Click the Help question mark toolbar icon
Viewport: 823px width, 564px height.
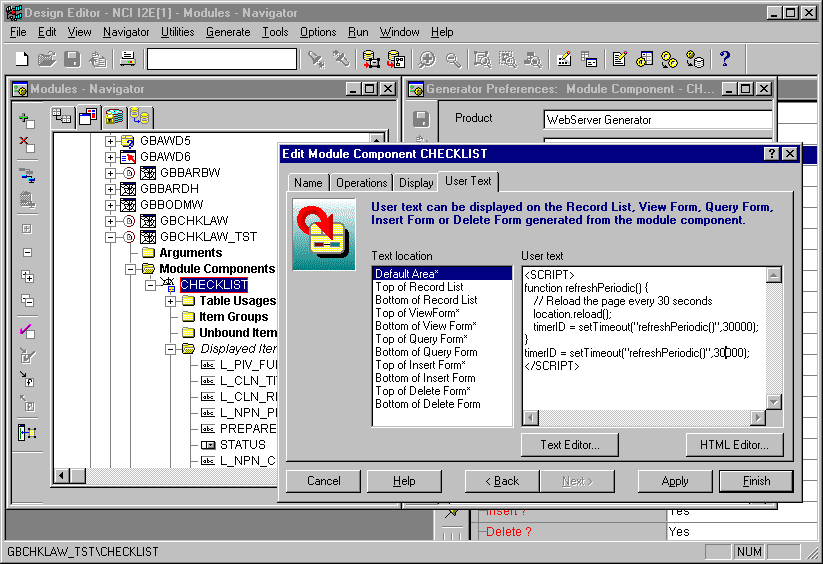pos(725,59)
